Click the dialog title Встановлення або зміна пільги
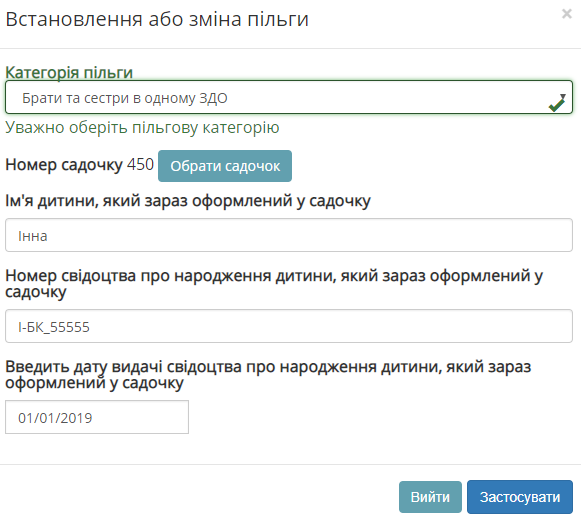 (157, 19)
